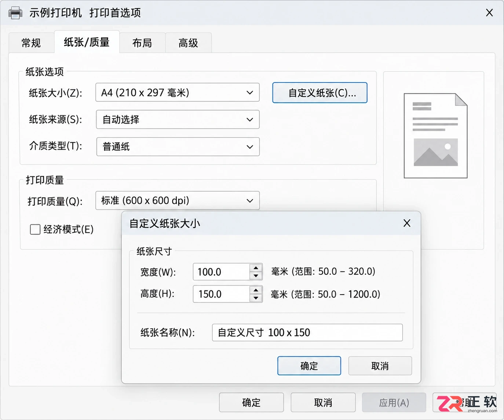Click the 宽度(W) range hint text
Screen dimensions: 504x420
(323, 271)
